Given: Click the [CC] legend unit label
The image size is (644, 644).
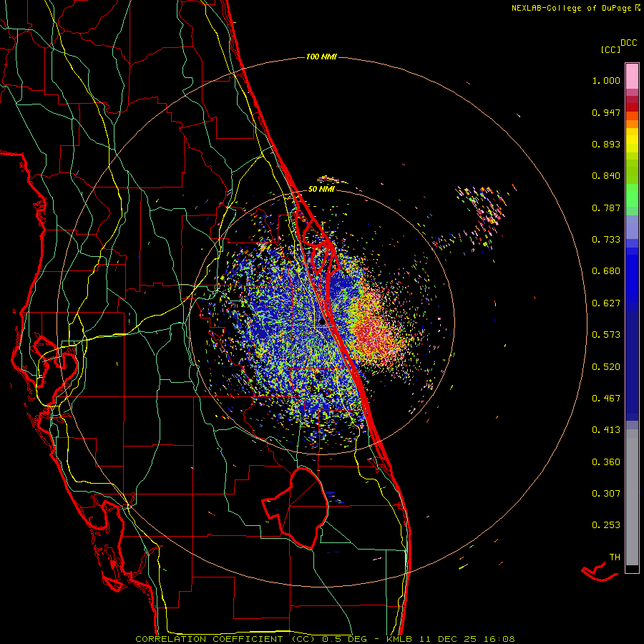Looking at the screenshot, I should tap(610, 49).
